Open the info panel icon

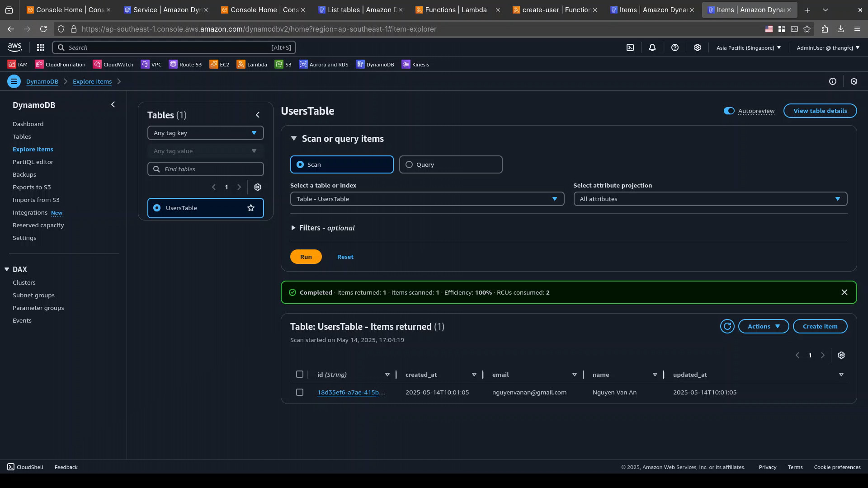pyautogui.click(x=833, y=81)
